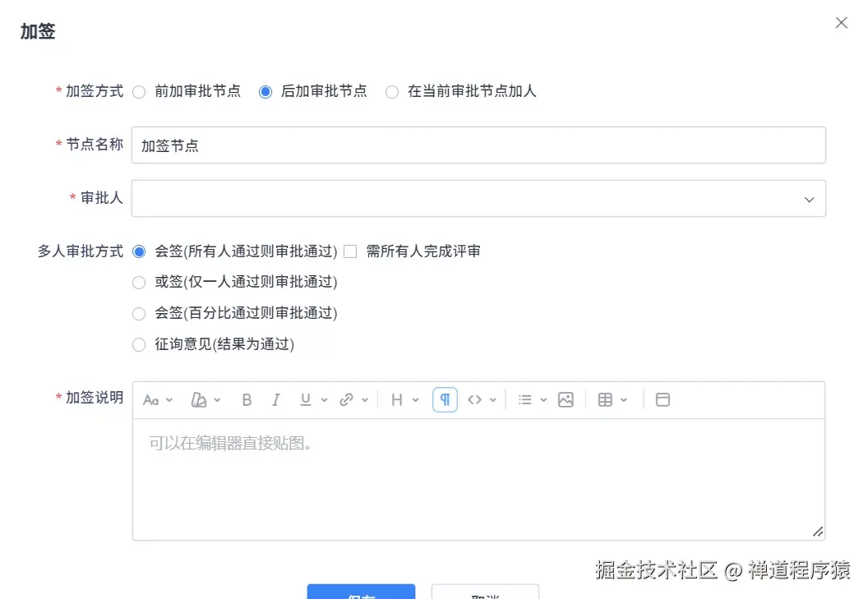Click the blue 保存 button
The height and width of the screenshot is (599, 868).
362,594
